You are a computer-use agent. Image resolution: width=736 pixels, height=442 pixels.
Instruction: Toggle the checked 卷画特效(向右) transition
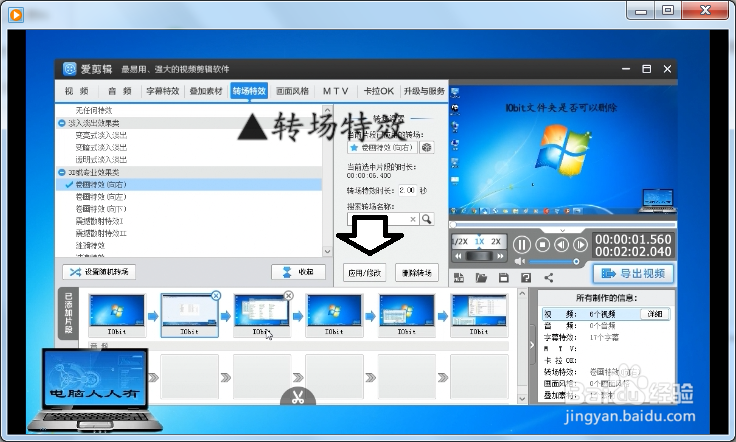tap(189, 184)
